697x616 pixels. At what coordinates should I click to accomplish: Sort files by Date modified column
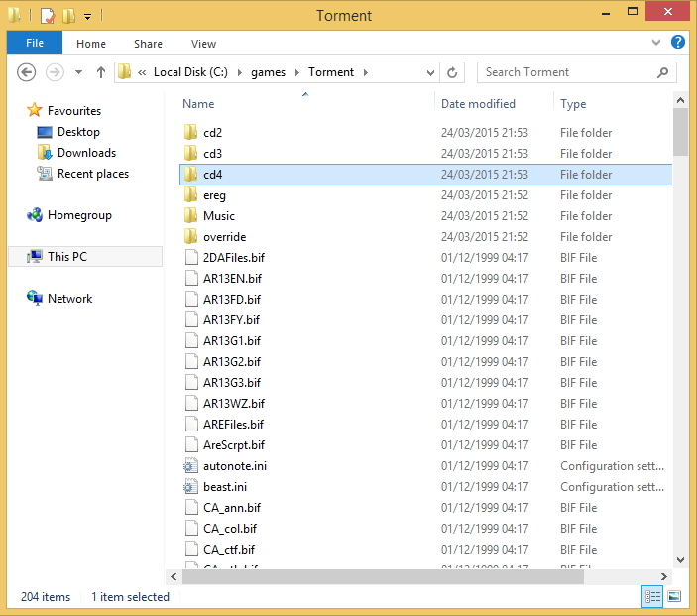[x=478, y=104]
